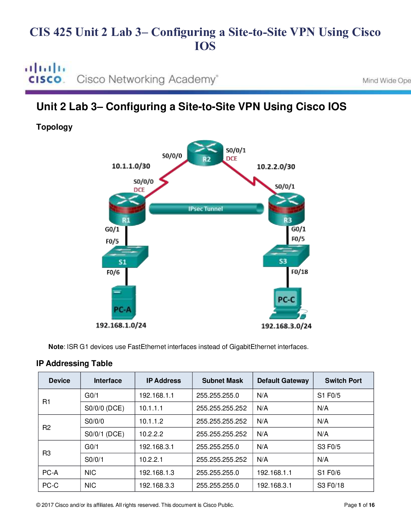Click the 192.168.1.0/24 label under PC-A
Image resolution: width=411 pixels, height=532 pixels.
pos(121,325)
